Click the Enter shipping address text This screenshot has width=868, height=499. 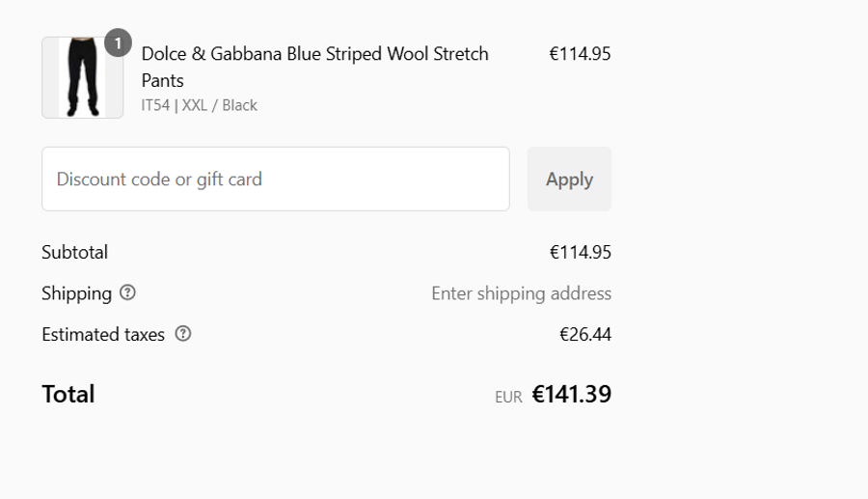coord(521,293)
